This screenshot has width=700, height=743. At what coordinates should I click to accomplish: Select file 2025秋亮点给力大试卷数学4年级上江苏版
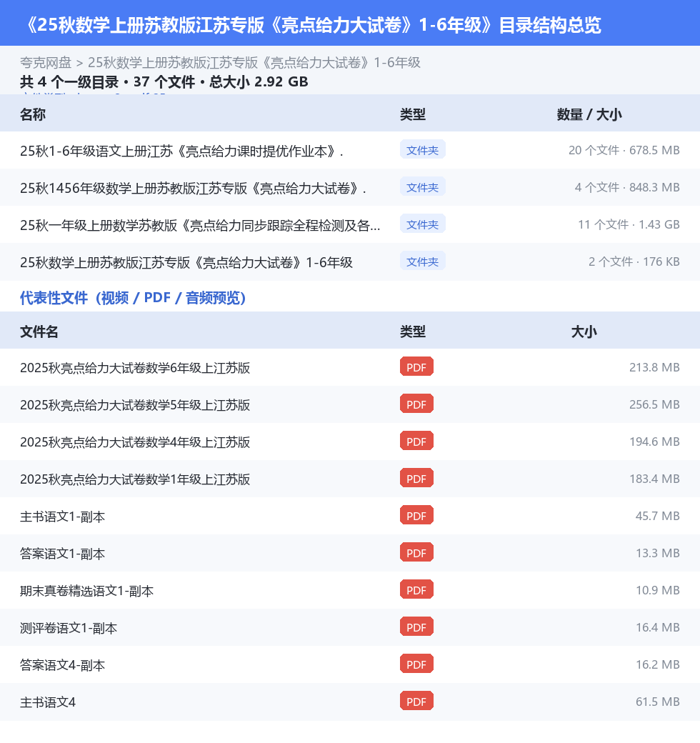click(135, 442)
